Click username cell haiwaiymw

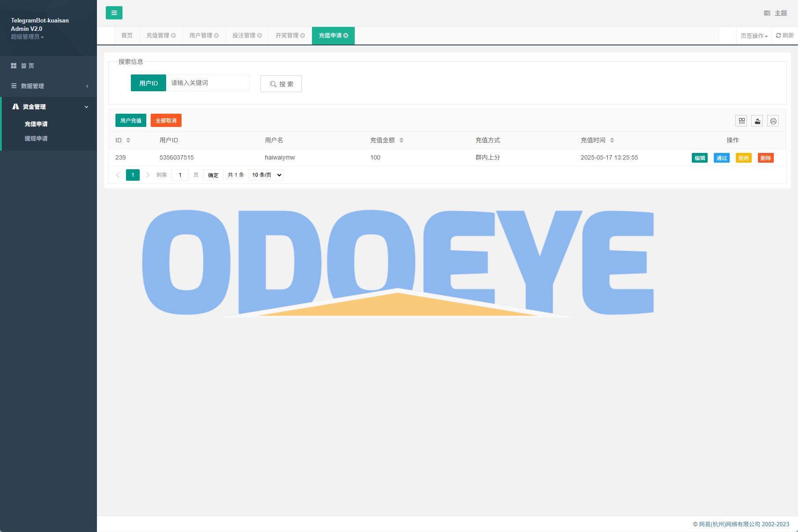280,157
